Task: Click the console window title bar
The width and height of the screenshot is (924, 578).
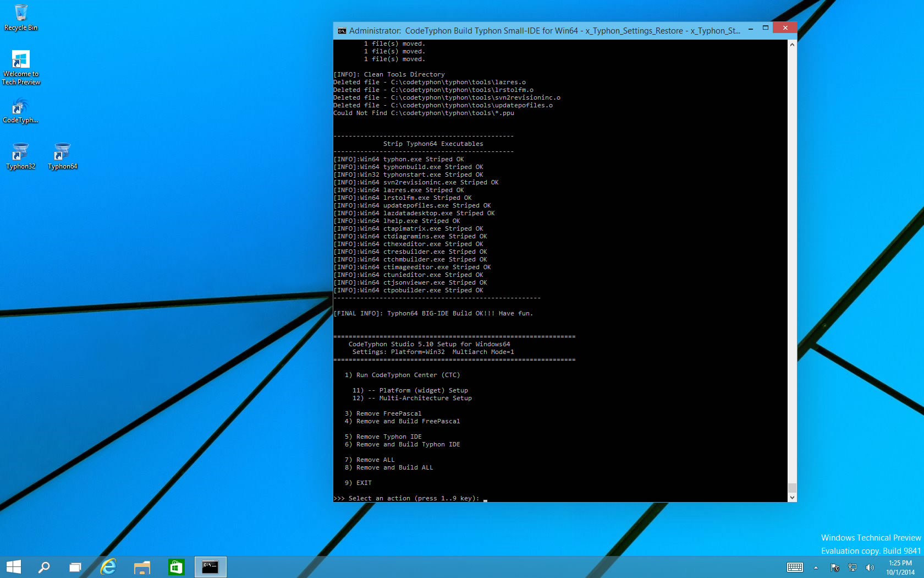Action: tap(544, 31)
